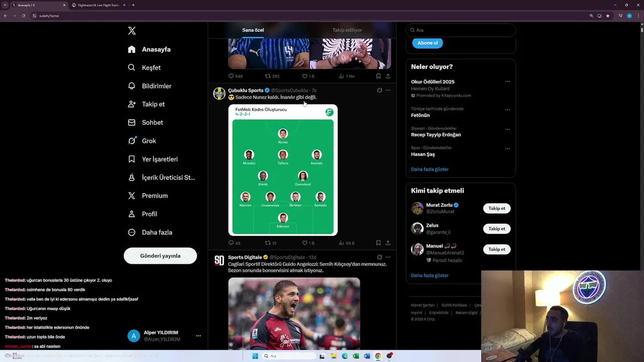Open Takip et page in sidebar
Screen dimensions: 644x362
click(x=146, y=104)
